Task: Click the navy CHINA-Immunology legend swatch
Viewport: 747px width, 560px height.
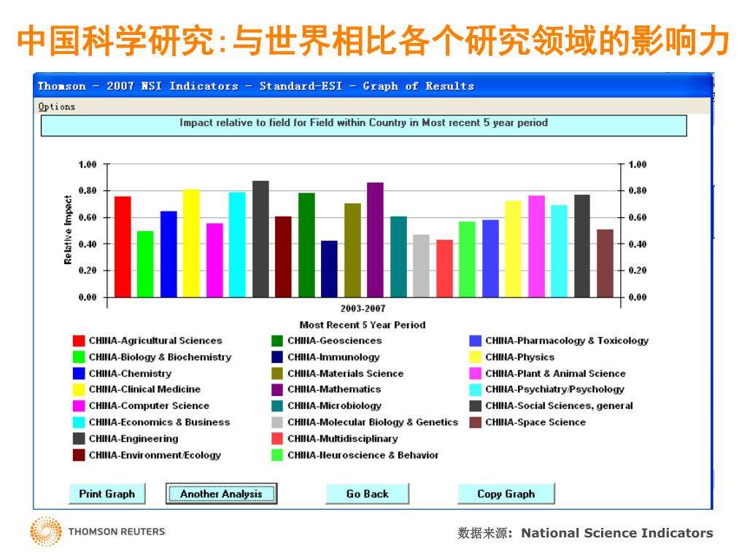Action: pos(277,357)
